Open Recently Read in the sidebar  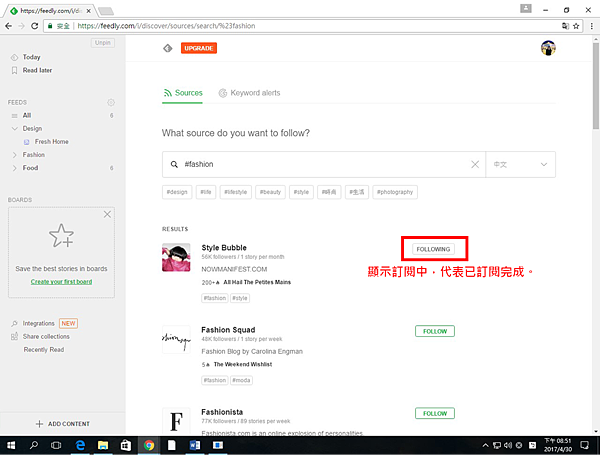(44, 350)
